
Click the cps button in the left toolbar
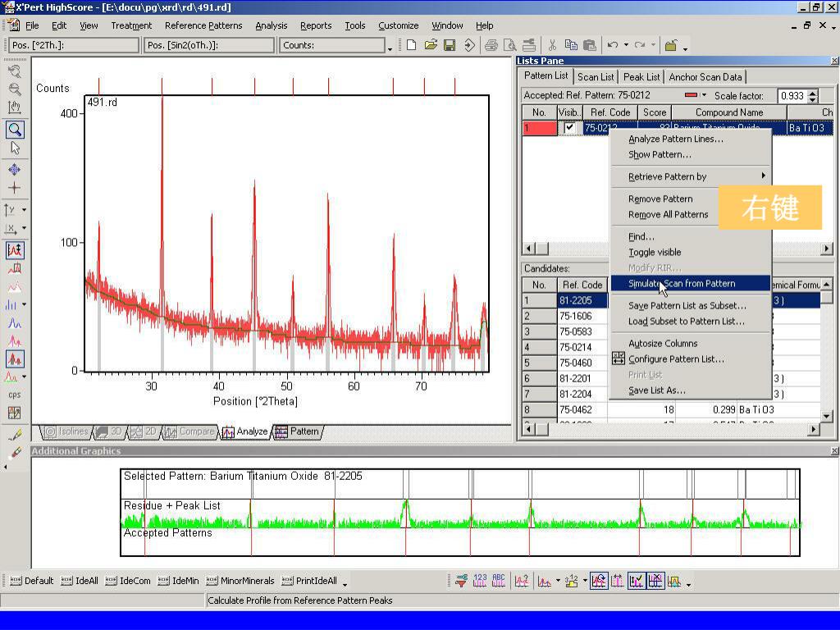15,395
